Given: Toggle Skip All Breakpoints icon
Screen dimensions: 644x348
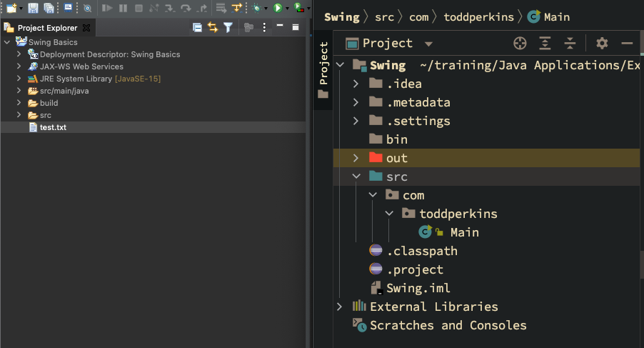Looking at the screenshot, I should click(x=88, y=8).
